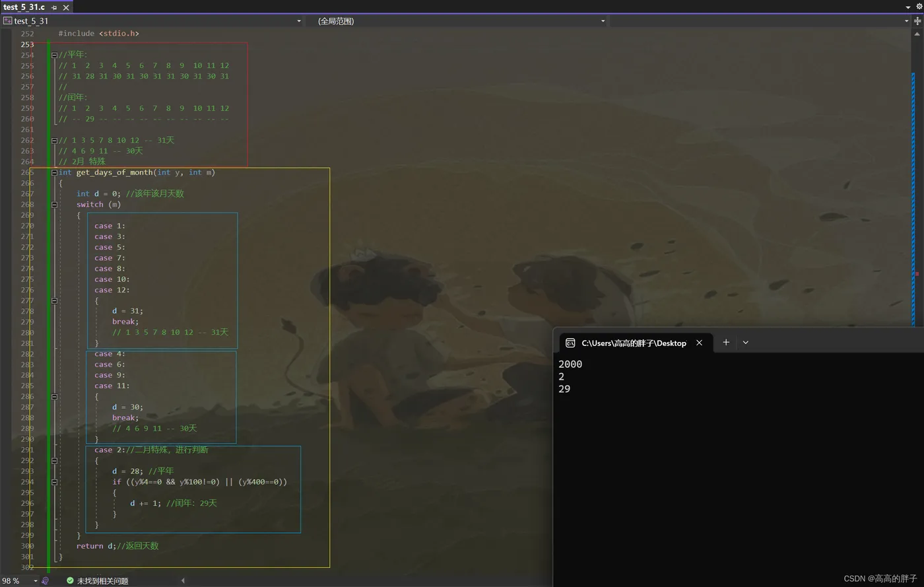This screenshot has width=924, height=587.
Task: Click the //闰年: comment line
Action: point(73,97)
